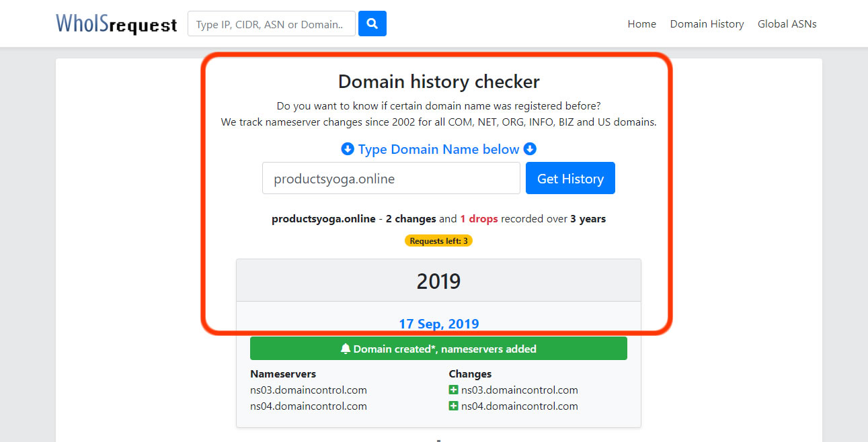Click ns03.domaincontrol.com under Nameservers
The height and width of the screenshot is (442, 868).
pos(309,390)
